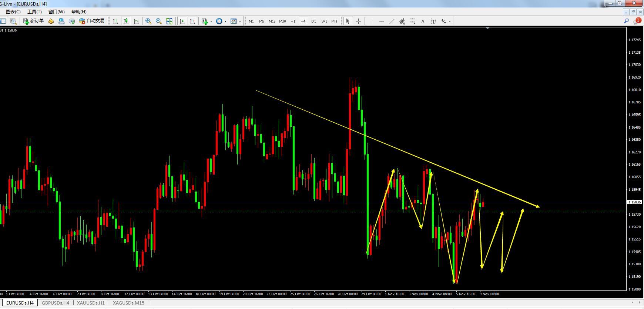Open the search magnifier in toolbar
Image resolution: width=644 pixels, height=309 pixels.
[x=626, y=21]
